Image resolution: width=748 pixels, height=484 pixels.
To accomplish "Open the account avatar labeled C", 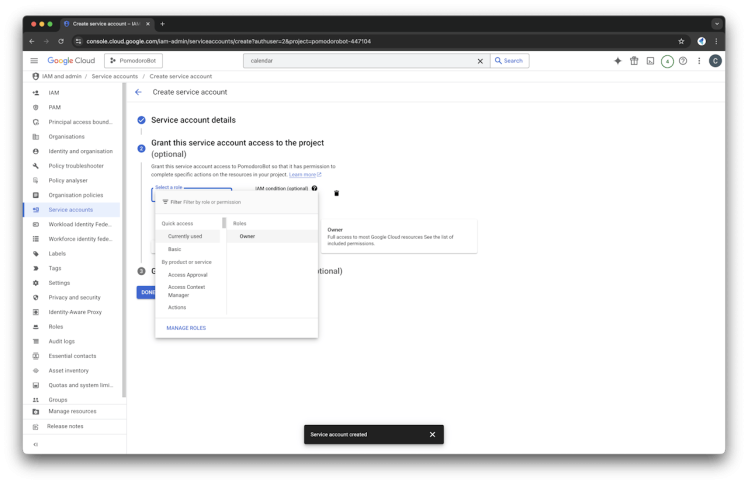I will (715, 61).
